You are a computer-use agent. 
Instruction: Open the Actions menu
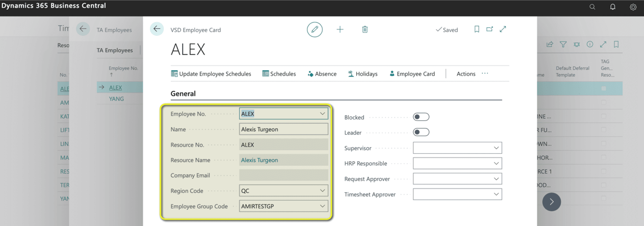466,74
